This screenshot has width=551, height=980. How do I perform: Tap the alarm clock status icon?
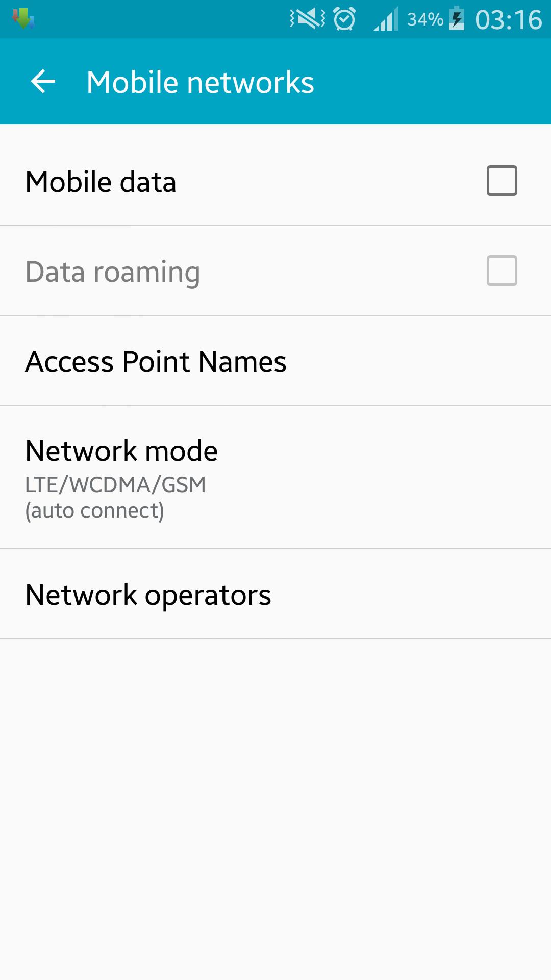(344, 19)
